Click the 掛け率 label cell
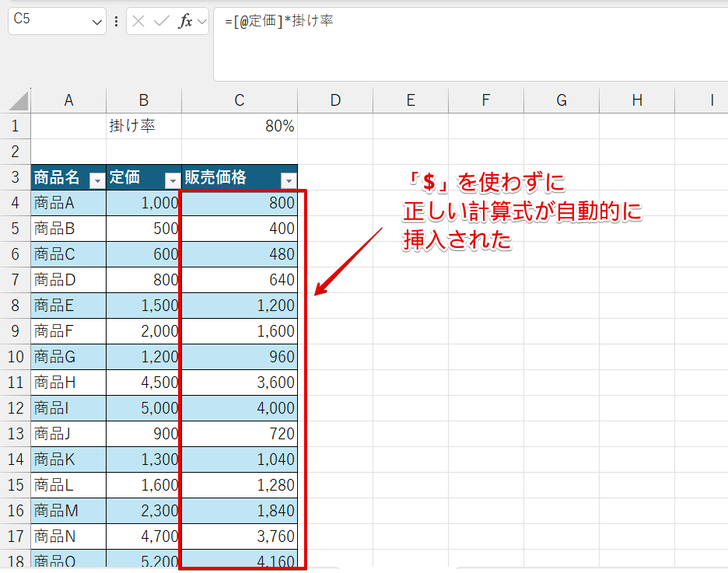 point(144,126)
